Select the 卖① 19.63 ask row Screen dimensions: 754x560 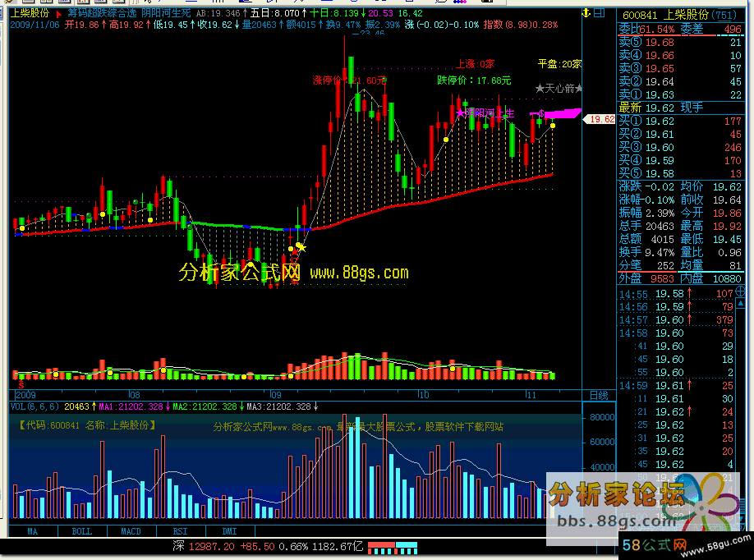680,94
